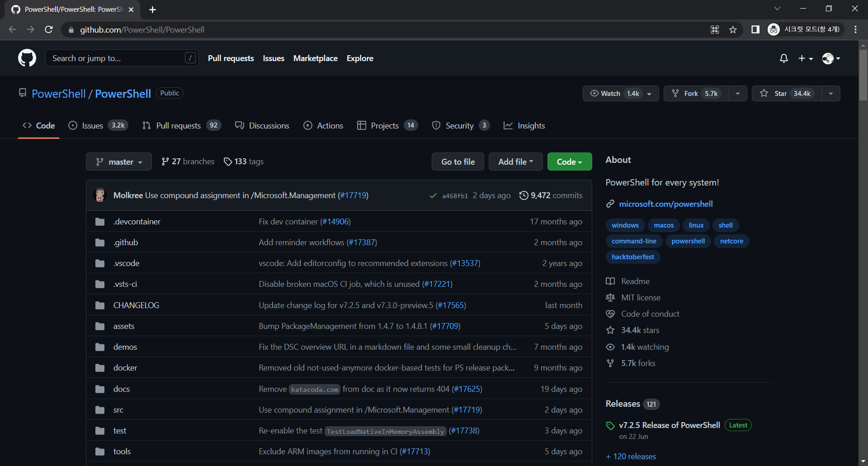
Task: Open browser side panel icon
Action: (755, 30)
